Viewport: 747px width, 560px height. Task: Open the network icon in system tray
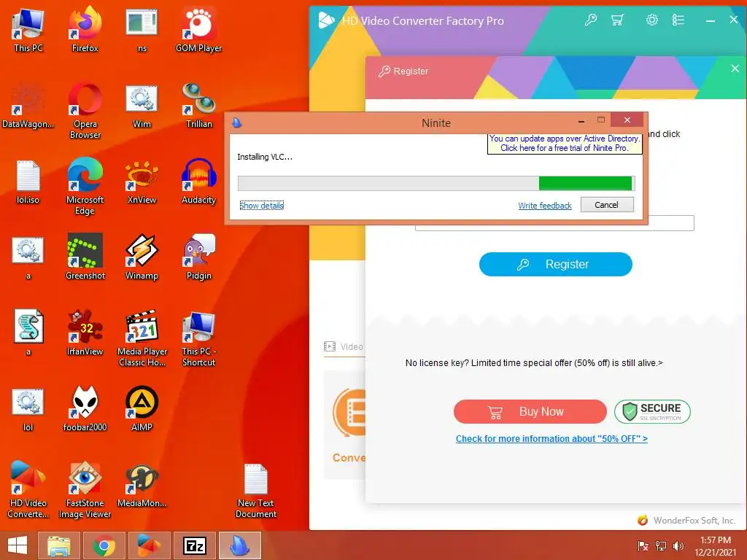pyautogui.click(x=661, y=545)
